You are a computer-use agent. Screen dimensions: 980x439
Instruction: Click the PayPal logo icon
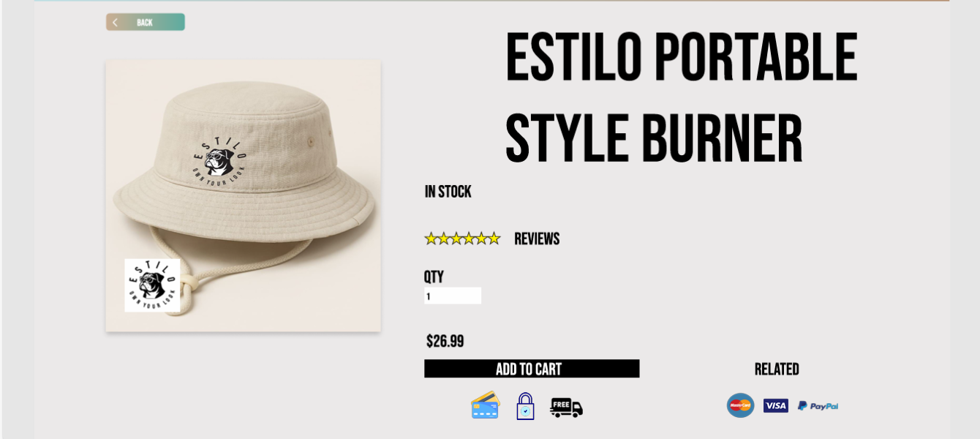click(818, 405)
